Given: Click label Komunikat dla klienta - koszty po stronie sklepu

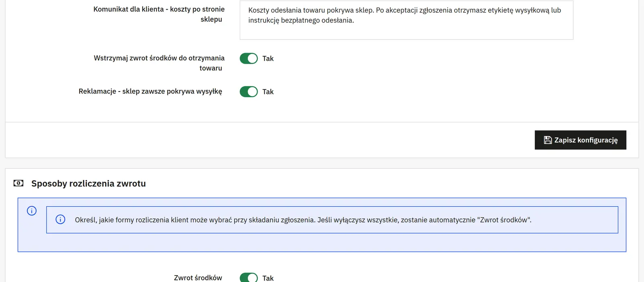Looking at the screenshot, I should [159, 14].
